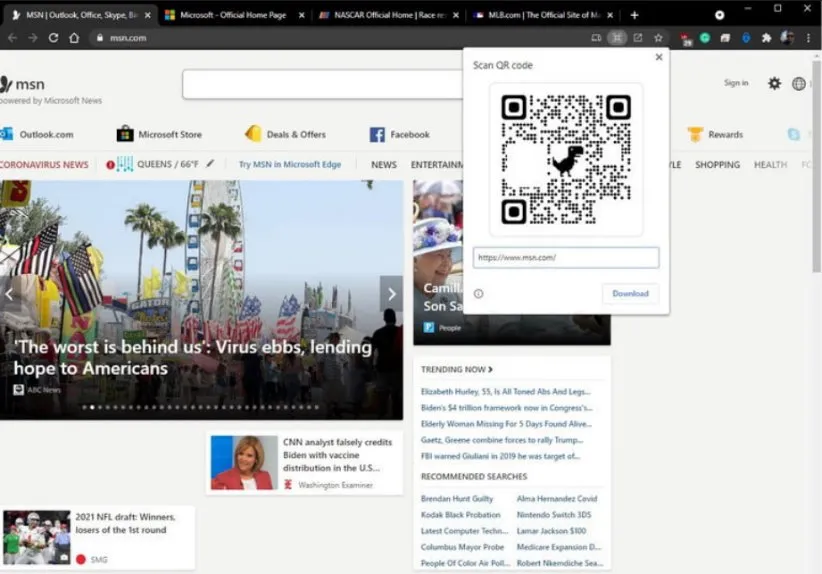The height and width of the screenshot is (574, 822).
Task: Open Chrome three-dot menu
Action: (808, 38)
